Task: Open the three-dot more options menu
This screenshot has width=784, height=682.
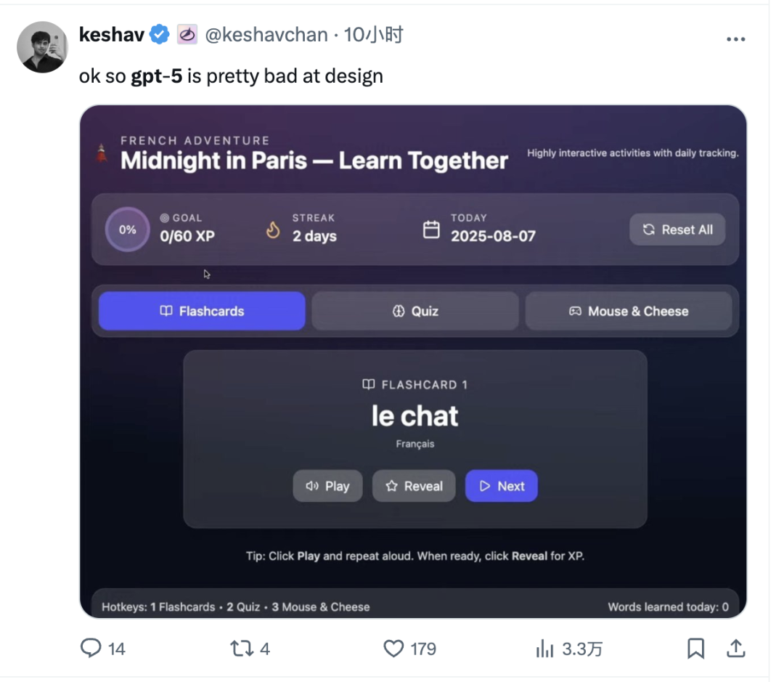Action: (x=735, y=39)
